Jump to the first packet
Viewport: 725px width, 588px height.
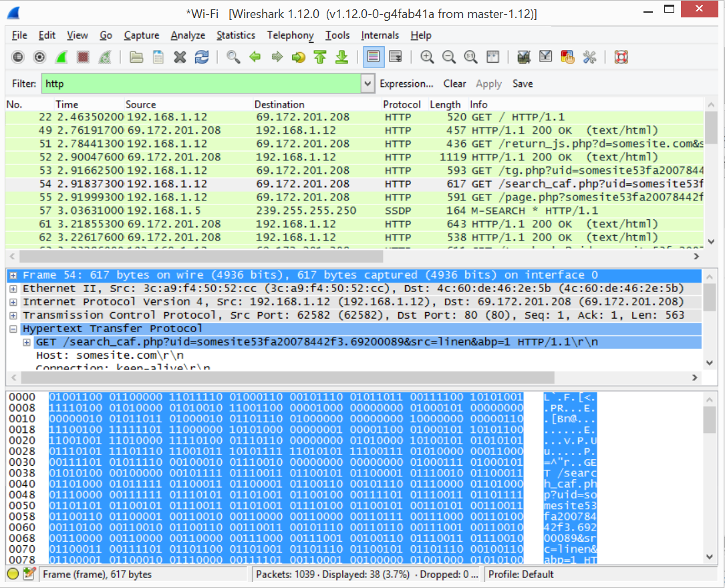pyautogui.click(x=320, y=57)
